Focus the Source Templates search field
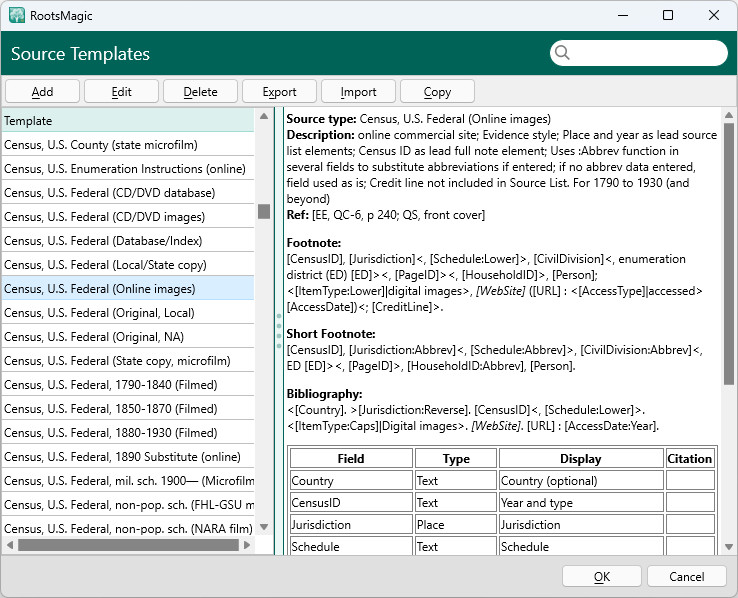Image resolution: width=738 pixels, height=598 pixels. tap(639, 53)
